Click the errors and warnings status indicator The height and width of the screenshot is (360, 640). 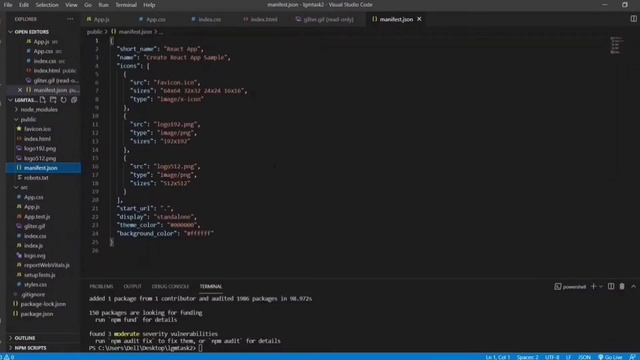(x=8, y=357)
